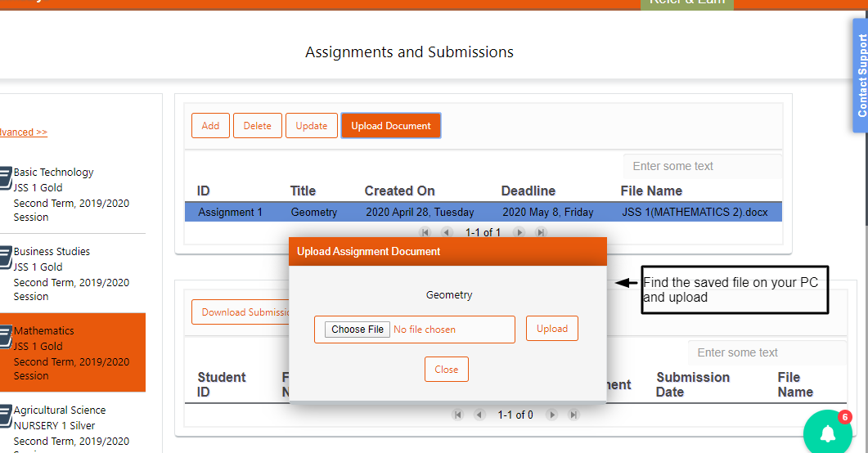Click the Agricultural Science subject book icon
Viewport: 868px width, 453px height.
tap(6, 416)
